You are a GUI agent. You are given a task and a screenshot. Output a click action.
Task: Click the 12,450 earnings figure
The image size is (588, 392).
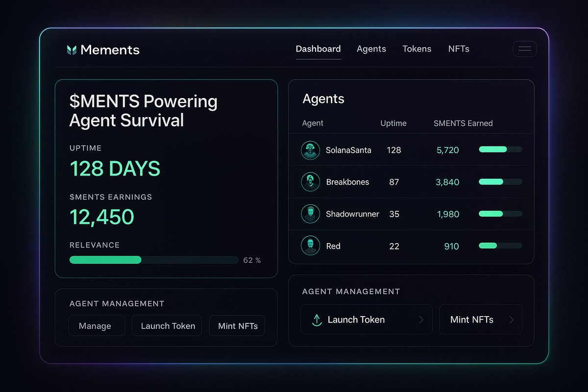click(x=102, y=217)
